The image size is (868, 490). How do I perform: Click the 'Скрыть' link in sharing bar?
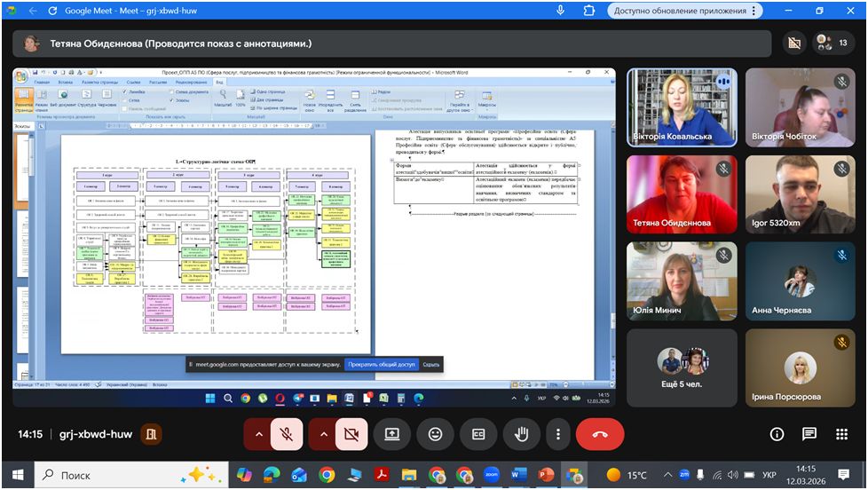[x=430, y=364]
